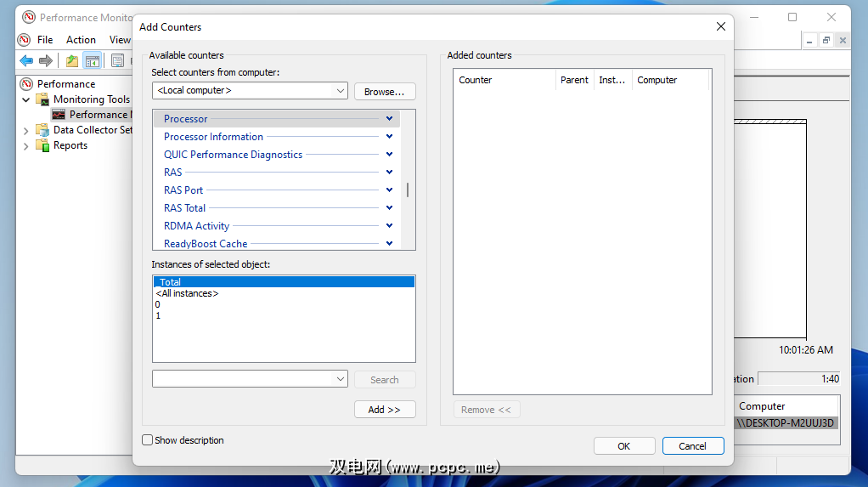Expand the RAS Total counter group
868x487 pixels.
[389, 207]
